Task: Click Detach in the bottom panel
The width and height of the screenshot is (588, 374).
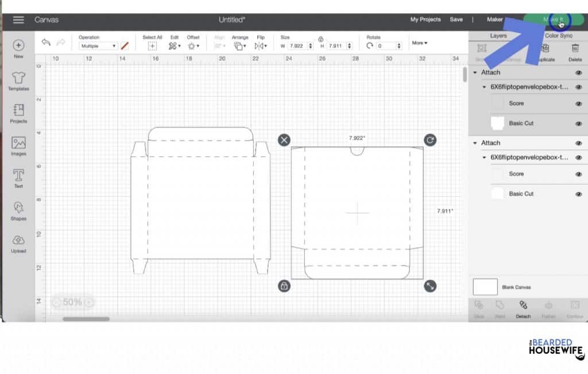Action: click(523, 307)
